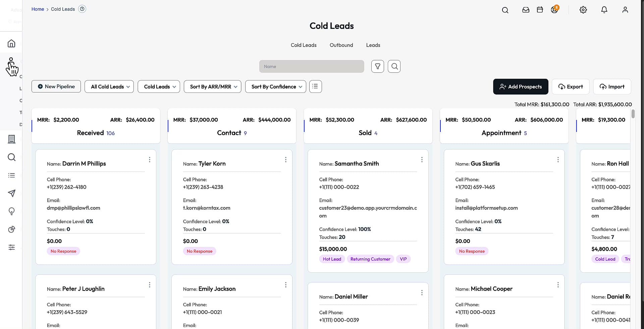Screen dimensions: 644x329
Task: Expand the Cold Leads pipeline dropdown
Action: [x=159, y=86]
